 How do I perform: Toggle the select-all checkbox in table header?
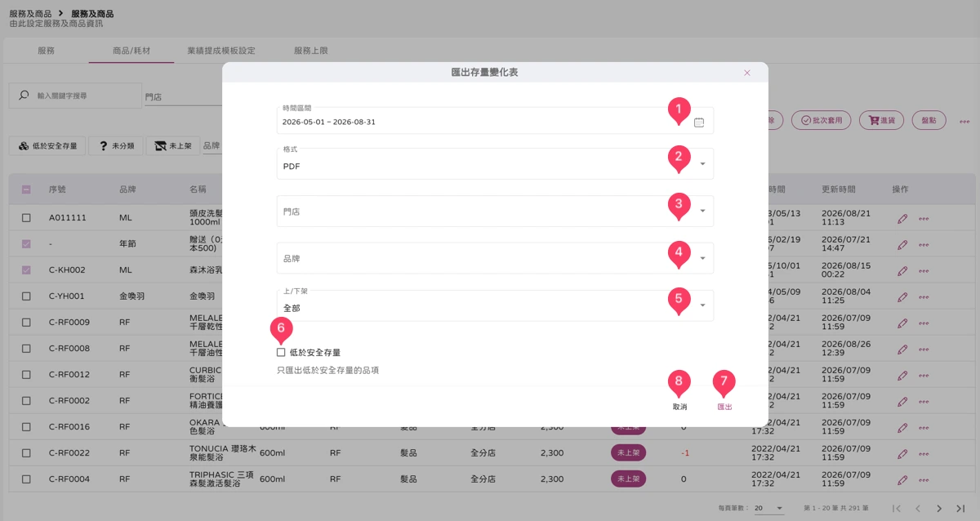click(26, 189)
